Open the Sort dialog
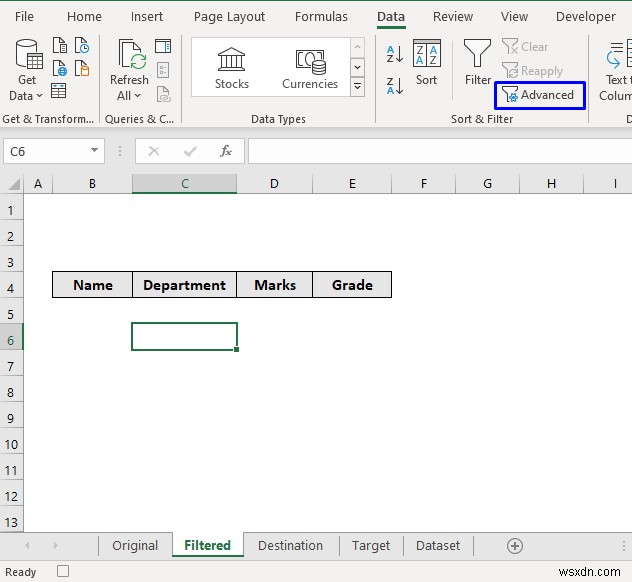 pyautogui.click(x=426, y=62)
